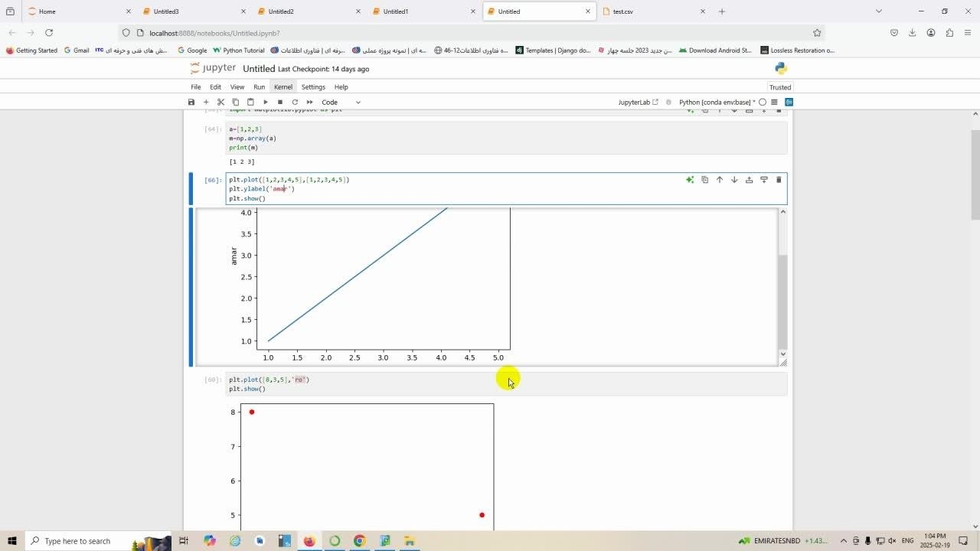Open the notebook in JupyterLab
This screenshot has height=551, width=980.
click(x=638, y=103)
